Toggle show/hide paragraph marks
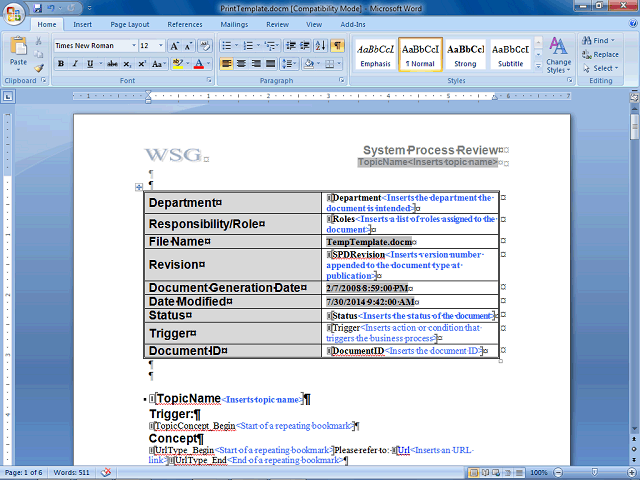640x480 pixels. coord(337,46)
